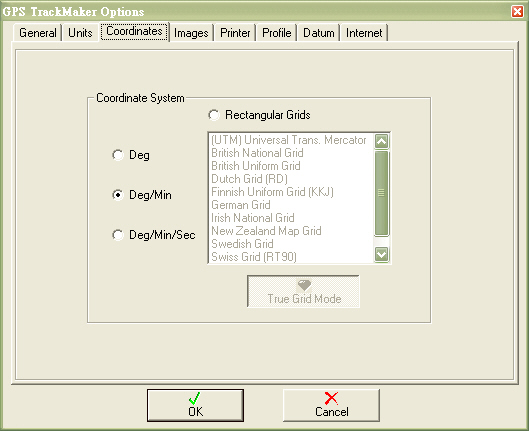
Task: Go to the Datum tab
Action: coord(318,33)
